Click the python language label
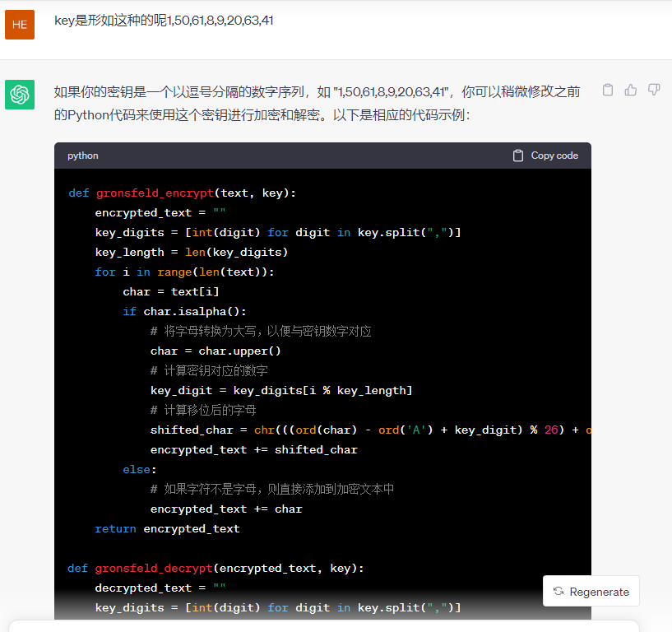 click(x=83, y=156)
